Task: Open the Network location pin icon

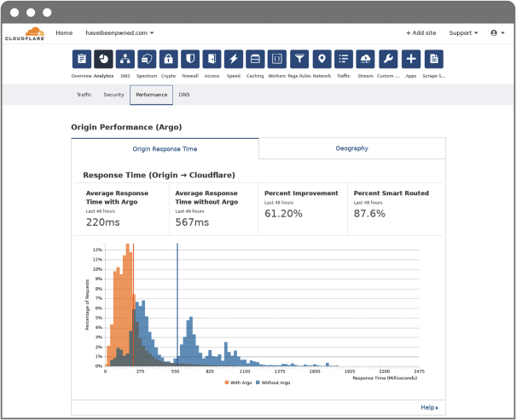Action: pyautogui.click(x=322, y=59)
